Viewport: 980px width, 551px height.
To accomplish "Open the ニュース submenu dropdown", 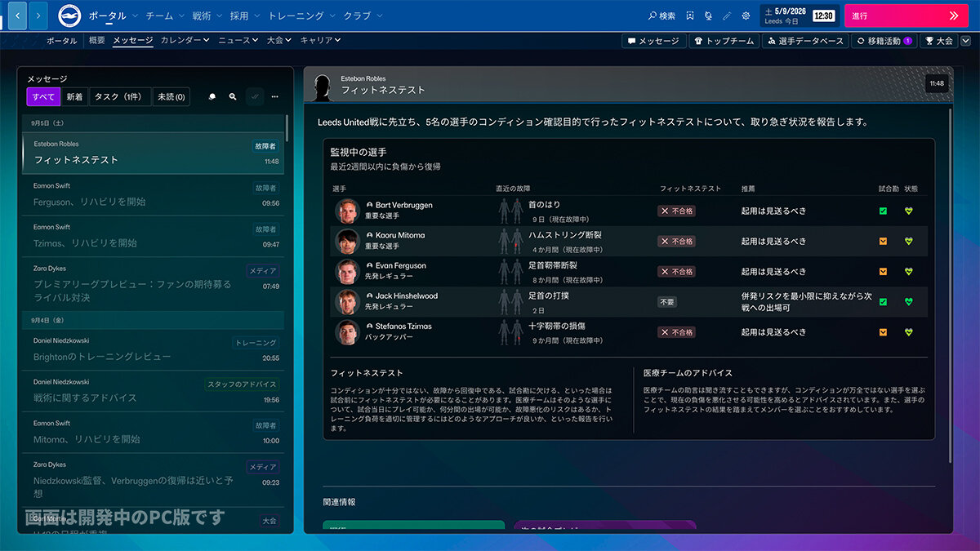I will 238,40.
